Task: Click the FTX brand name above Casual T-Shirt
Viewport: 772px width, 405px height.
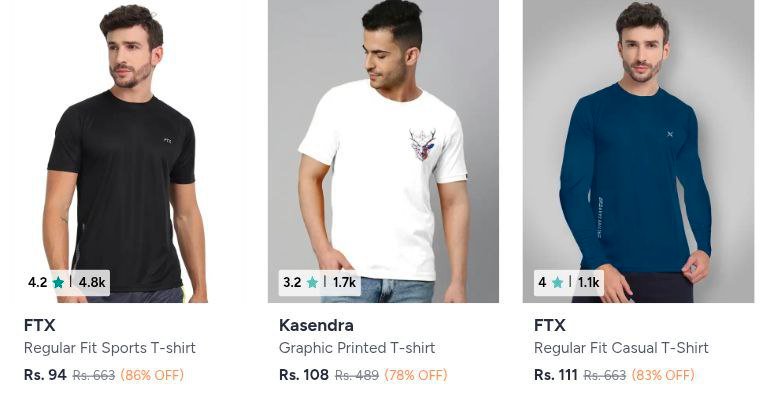Action: pyautogui.click(x=549, y=325)
